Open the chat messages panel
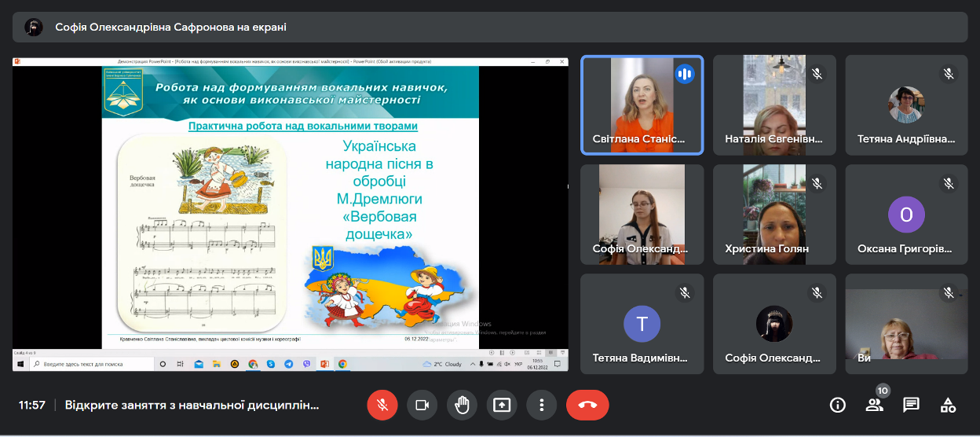The width and height of the screenshot is (980, 437). pos(911,405)
